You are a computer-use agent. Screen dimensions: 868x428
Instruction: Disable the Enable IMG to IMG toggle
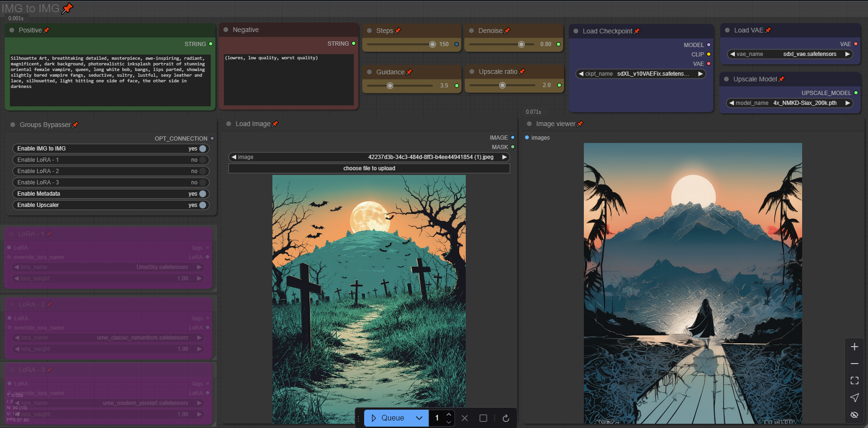pyautogui.click(x=203, y=149)
